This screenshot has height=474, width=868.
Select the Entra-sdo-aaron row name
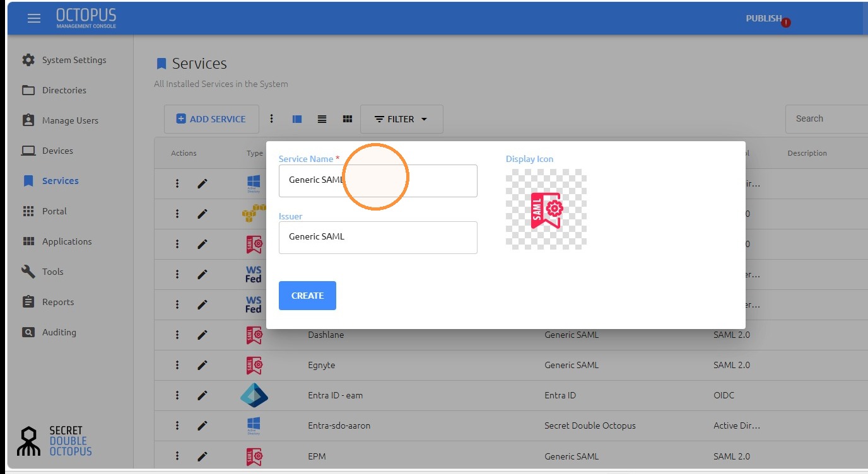(x=339, y=425)
